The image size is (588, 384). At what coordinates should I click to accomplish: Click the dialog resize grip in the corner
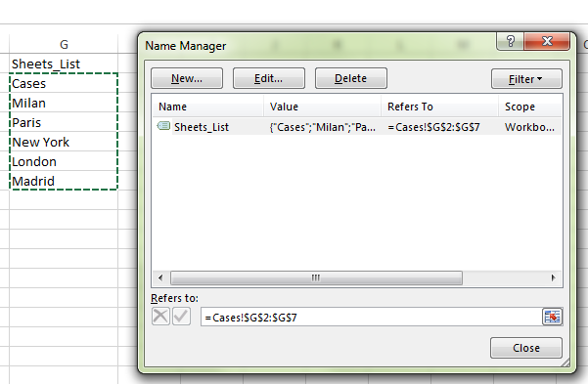565,363
